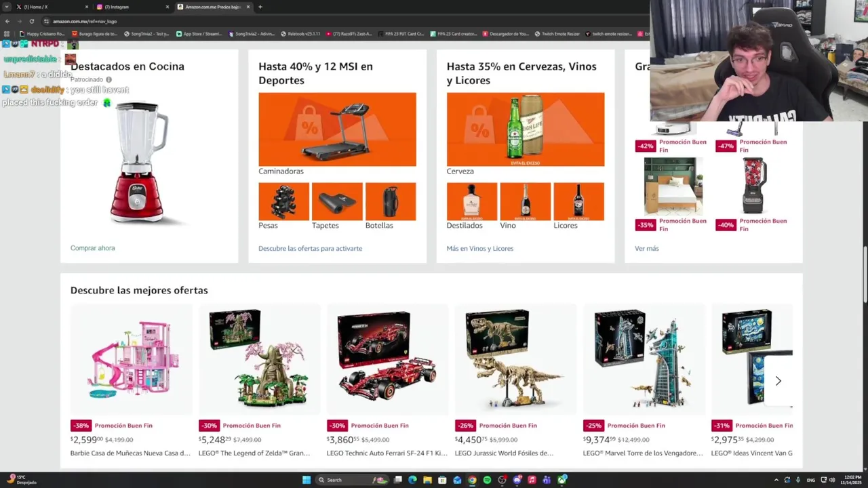Click Descubre las ofertas para activarte
This screenshot has height=488, width=868.
(310, 248)
